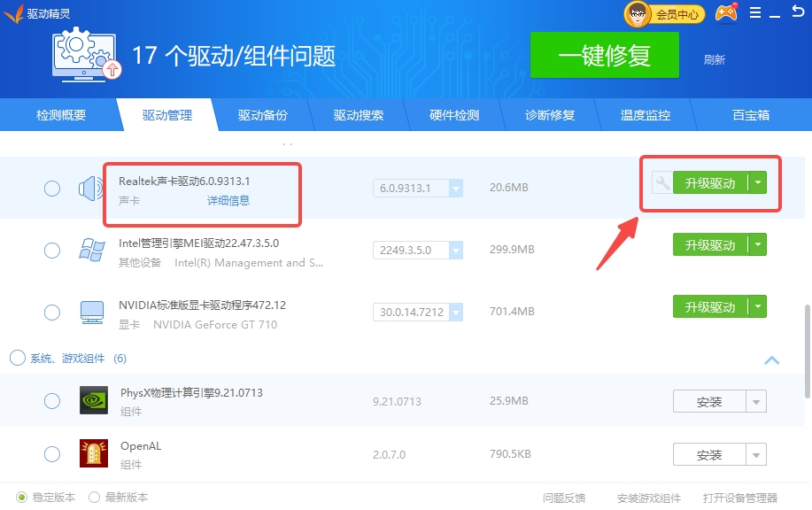Viewport: 812px width, 510px height.
Task: Click the 详细信息 link under Realtek
Action: (x=228, y=201)
